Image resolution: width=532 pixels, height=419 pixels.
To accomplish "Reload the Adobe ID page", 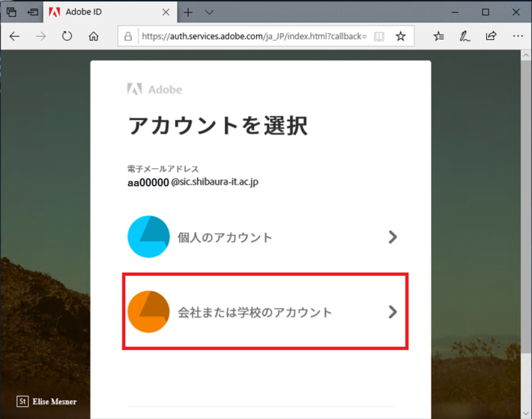I will coord(67,36).
